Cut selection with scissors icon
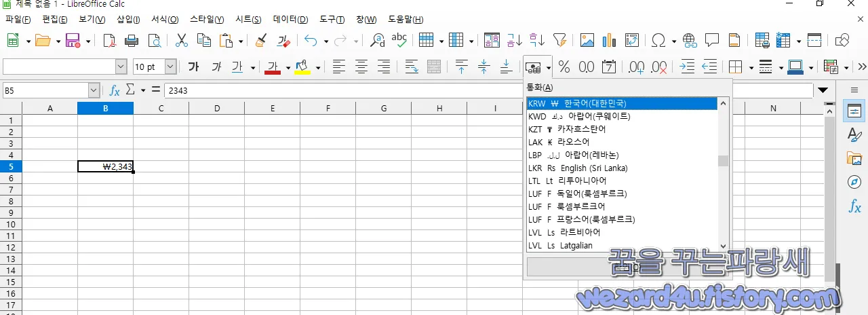Image resolution: width=868 pixels, height=315 pixels. [x=182, y=41]
